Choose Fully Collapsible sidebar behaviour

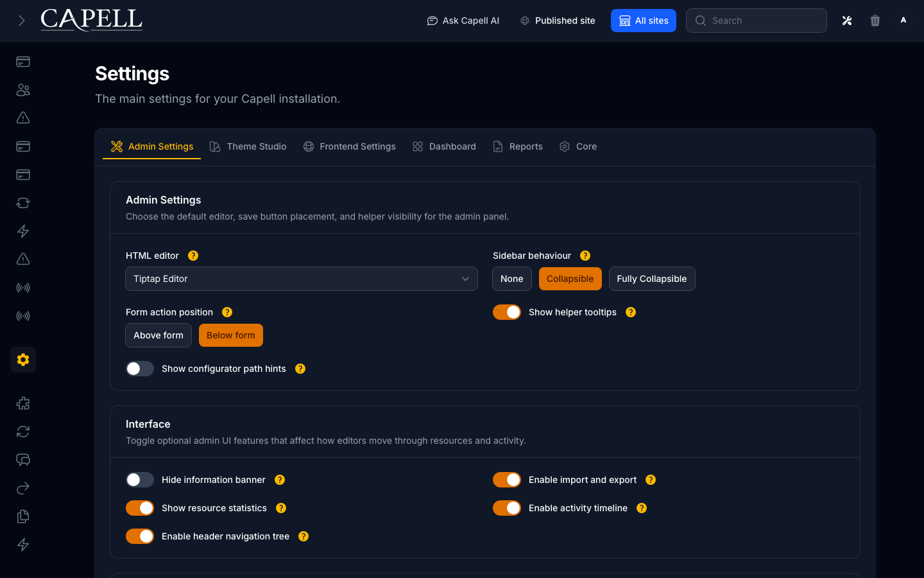tap(652, 279)
